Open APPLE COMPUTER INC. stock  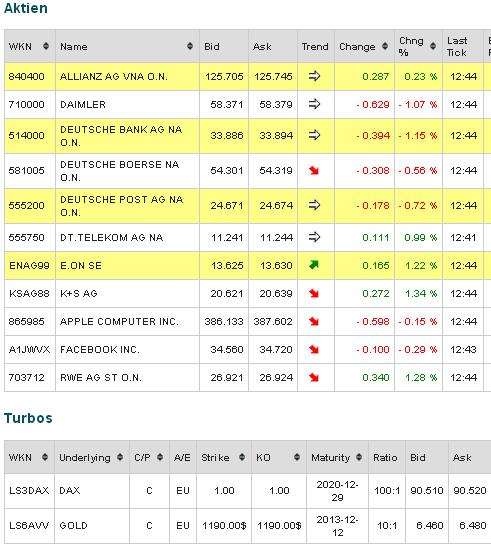[x=119, y=322]
